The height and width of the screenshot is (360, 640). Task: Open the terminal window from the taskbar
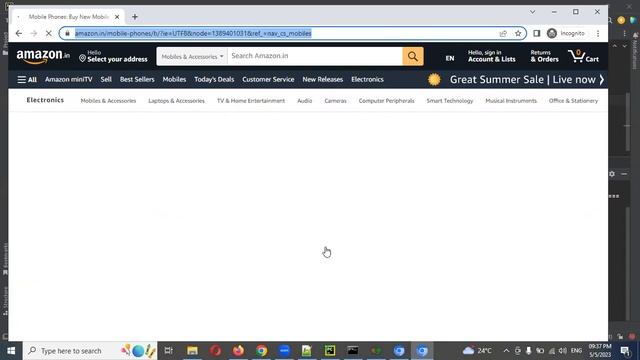pos(353,351)
